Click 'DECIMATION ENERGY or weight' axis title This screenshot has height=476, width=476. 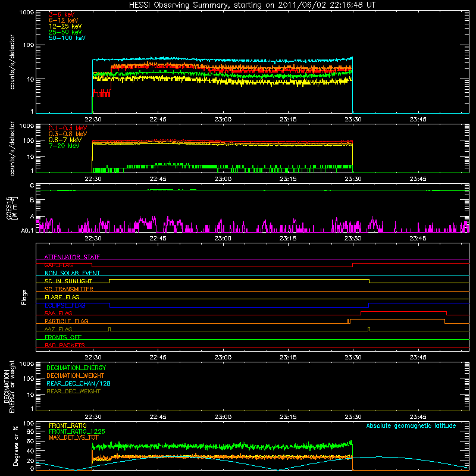point(9,386)
